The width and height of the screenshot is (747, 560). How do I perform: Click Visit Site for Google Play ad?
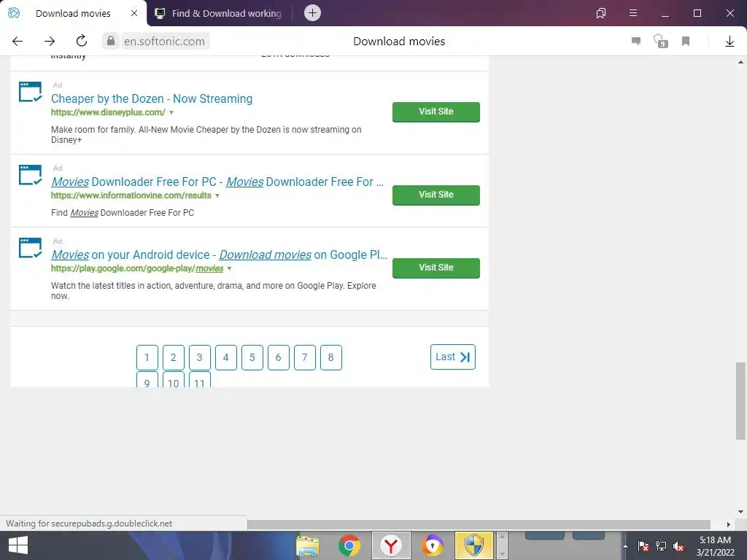tap(436, 268)
